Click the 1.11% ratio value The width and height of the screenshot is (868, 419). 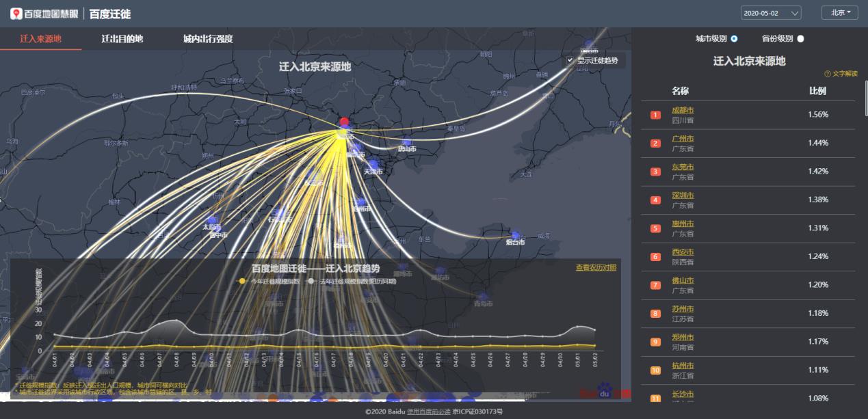click(x=818, y=370)
